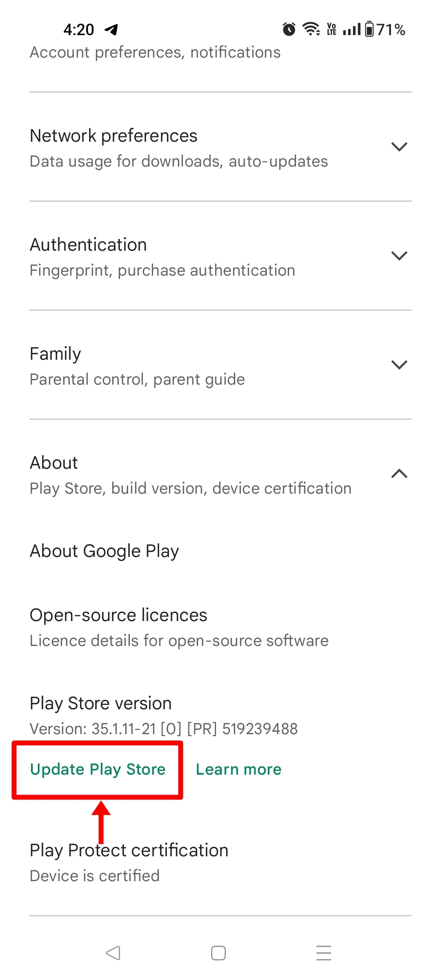Open About Google Play
This screenshot has height=980, width=441.
[105, 551]
